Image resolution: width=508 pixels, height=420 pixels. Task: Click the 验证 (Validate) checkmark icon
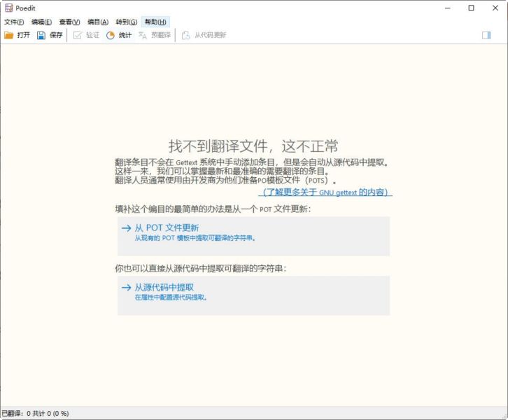coord(78,35)
